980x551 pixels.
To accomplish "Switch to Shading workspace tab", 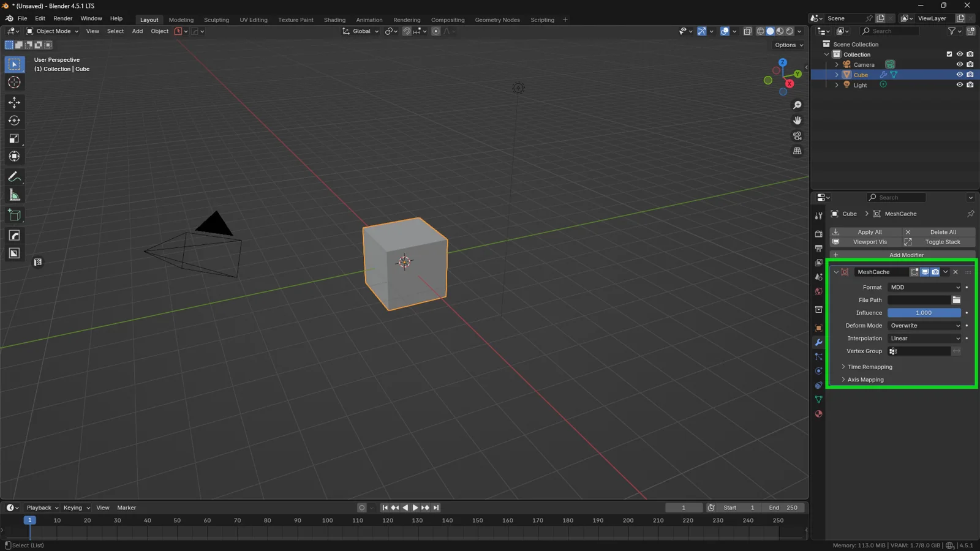I will (334, 20).
